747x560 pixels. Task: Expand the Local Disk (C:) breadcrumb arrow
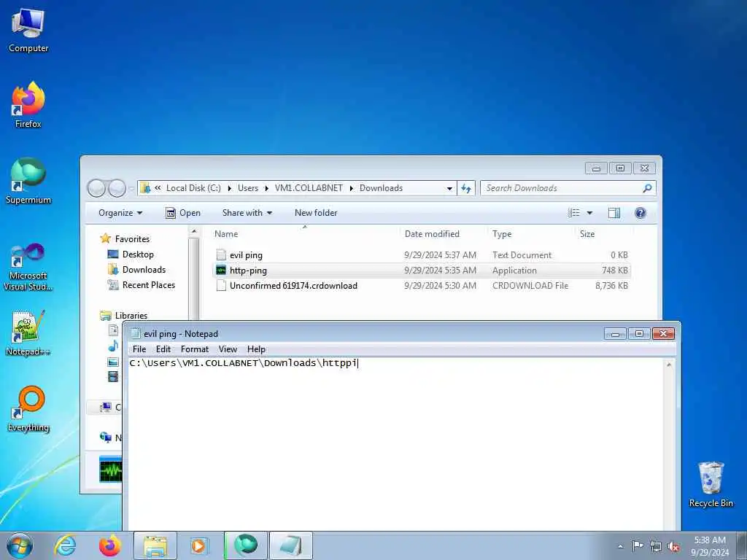229,188
